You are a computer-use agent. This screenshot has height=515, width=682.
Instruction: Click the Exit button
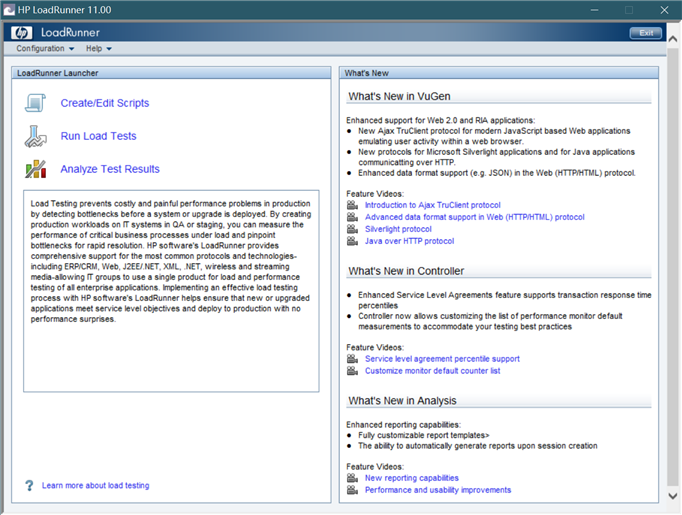pos(646,33)
